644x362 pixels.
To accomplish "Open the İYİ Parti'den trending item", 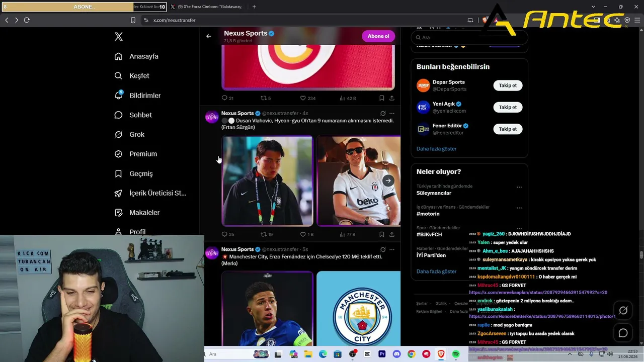I will tap(431, 255).
